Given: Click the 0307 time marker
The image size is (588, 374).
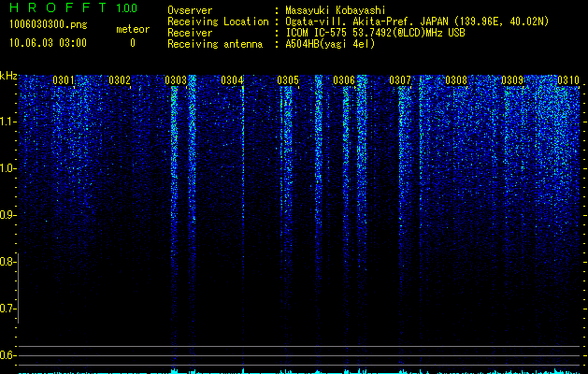Looking at the screenshot, I should tap(400, 80).
